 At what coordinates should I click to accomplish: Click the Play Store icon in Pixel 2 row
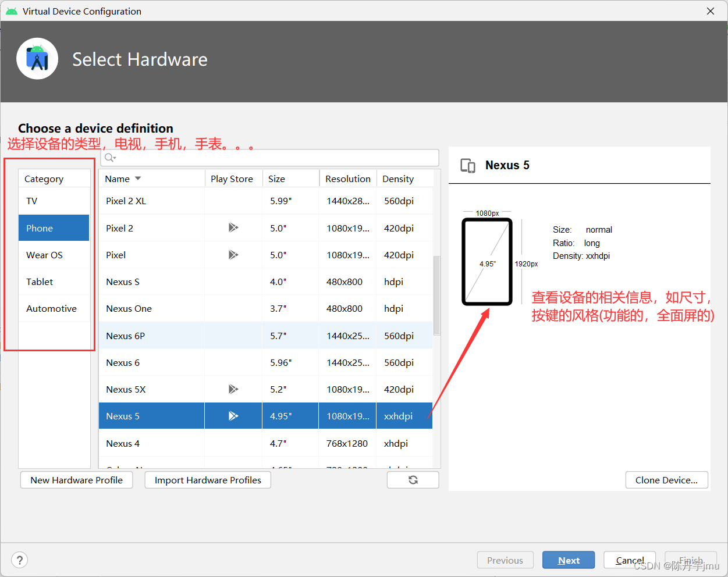point(233,227)
